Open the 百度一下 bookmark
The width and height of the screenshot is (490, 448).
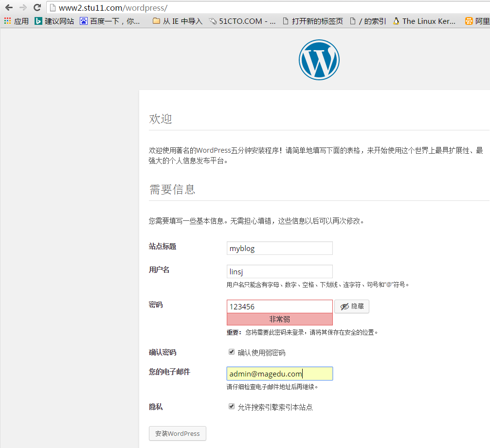pos(109,21)
